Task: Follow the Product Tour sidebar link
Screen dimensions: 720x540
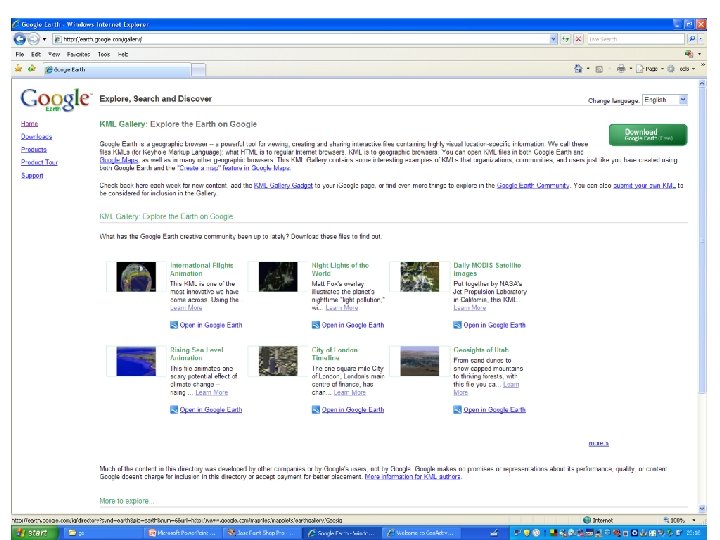Action: 39,162
